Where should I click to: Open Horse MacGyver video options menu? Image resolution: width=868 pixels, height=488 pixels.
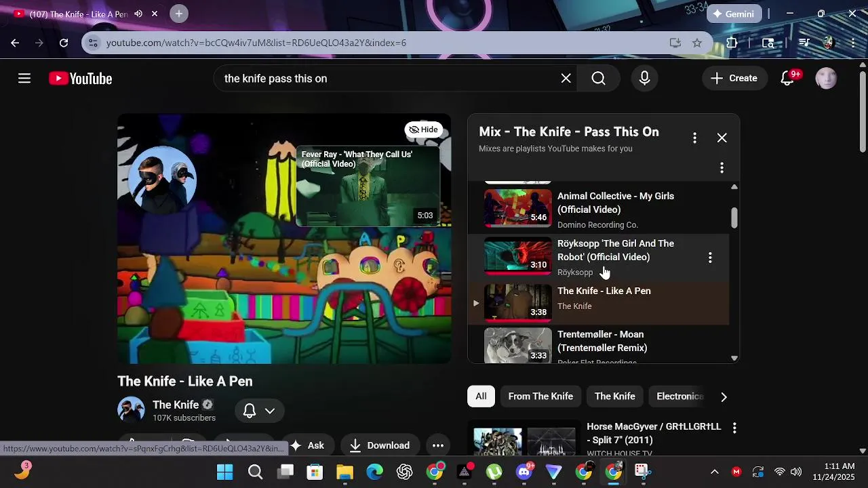734,428
